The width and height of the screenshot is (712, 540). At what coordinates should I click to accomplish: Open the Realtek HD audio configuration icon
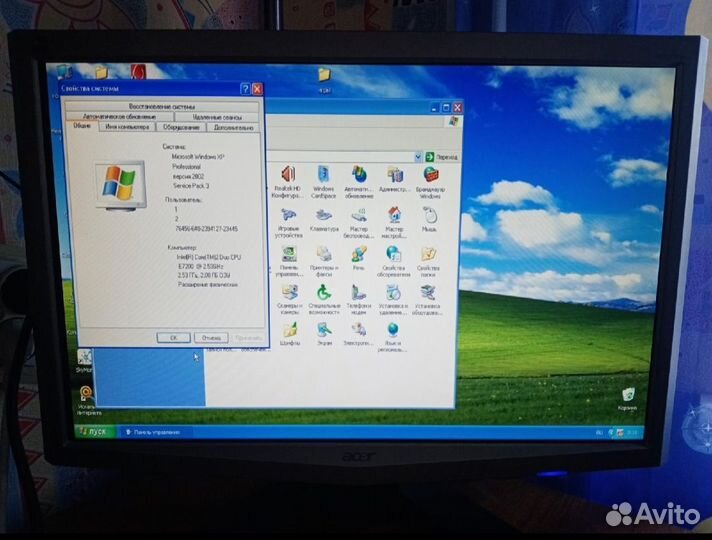tap(289, 176)
